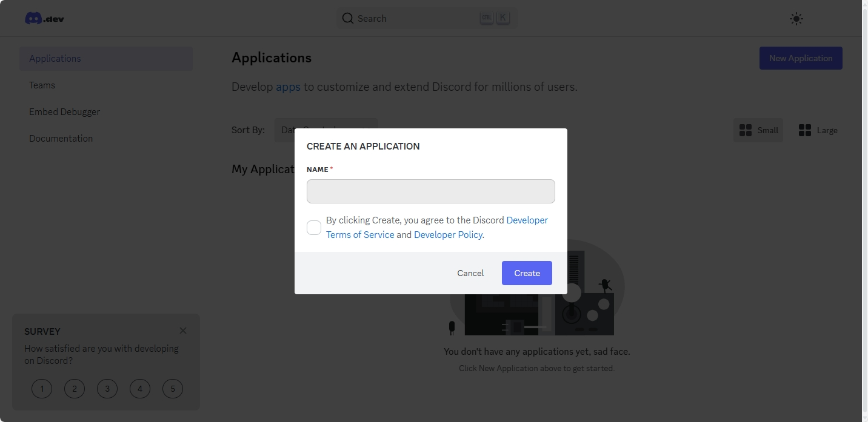Switch to Large grid view

click(818, 130)
